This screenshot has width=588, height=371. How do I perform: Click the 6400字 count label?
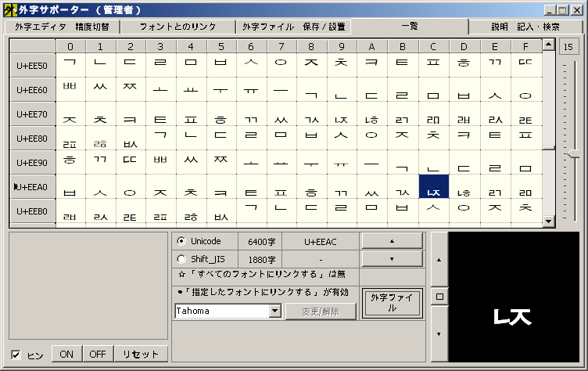click(x=261, y=242)
